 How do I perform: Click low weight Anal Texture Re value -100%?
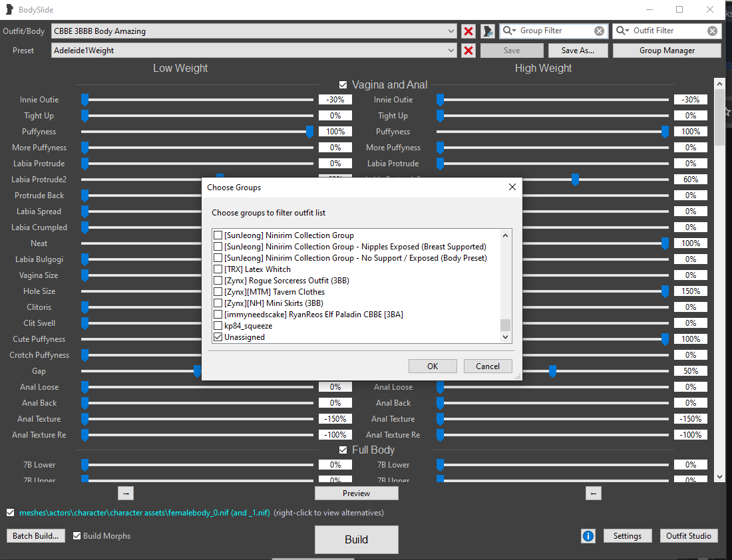point(335,435)
